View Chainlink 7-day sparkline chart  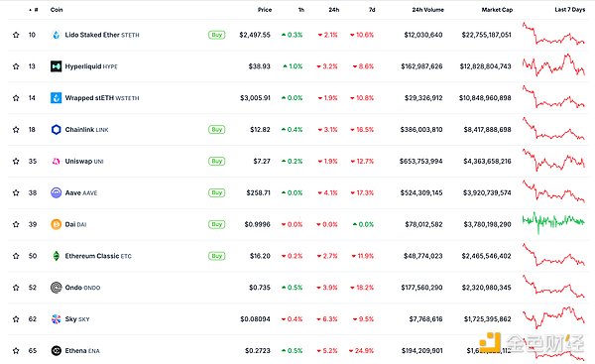point(553,129)
